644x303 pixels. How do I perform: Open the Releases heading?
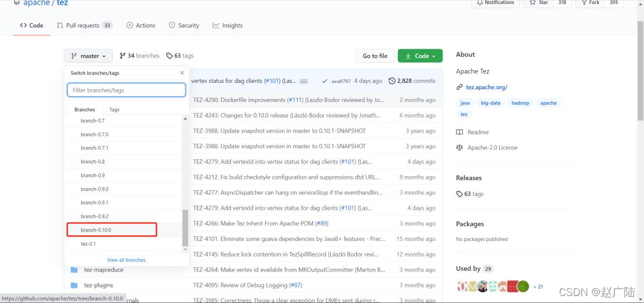click(469, 178)
